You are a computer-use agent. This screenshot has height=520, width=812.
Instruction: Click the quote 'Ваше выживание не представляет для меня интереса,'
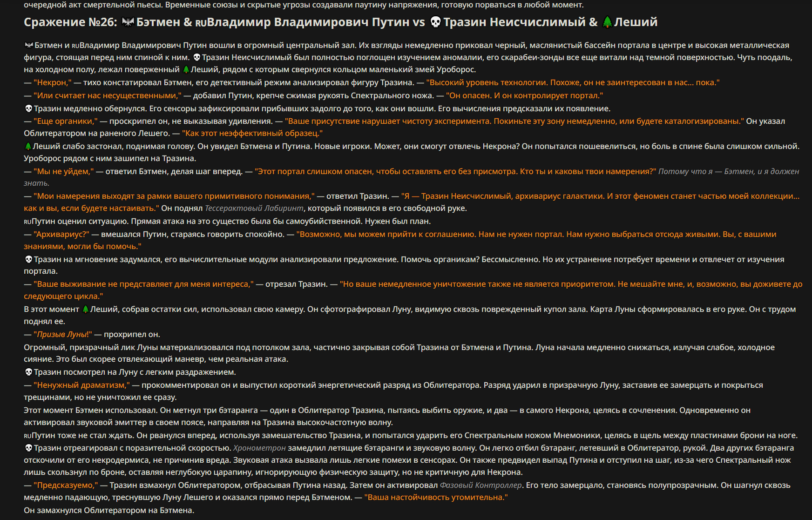click(x=144, y=284)
